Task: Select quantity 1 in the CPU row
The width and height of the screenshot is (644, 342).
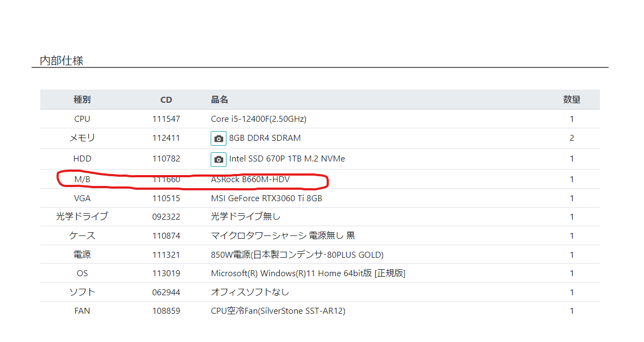Action: [x=572, y=119]
